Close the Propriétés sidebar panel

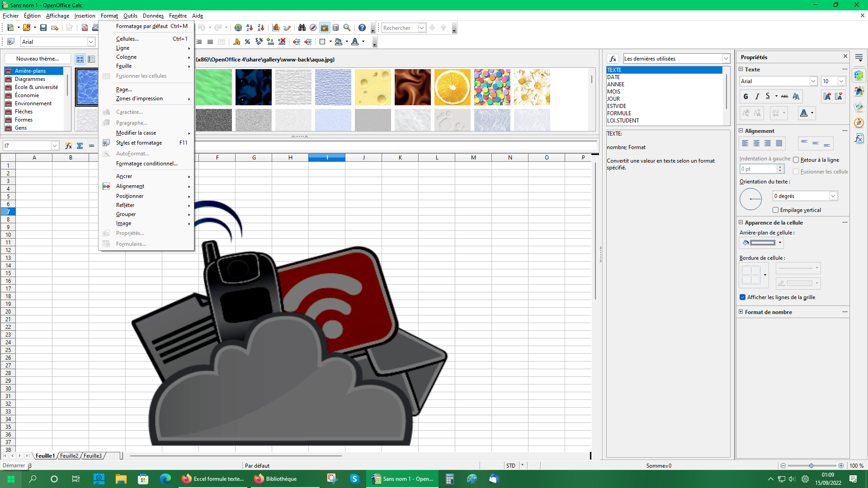click(845, 56)
